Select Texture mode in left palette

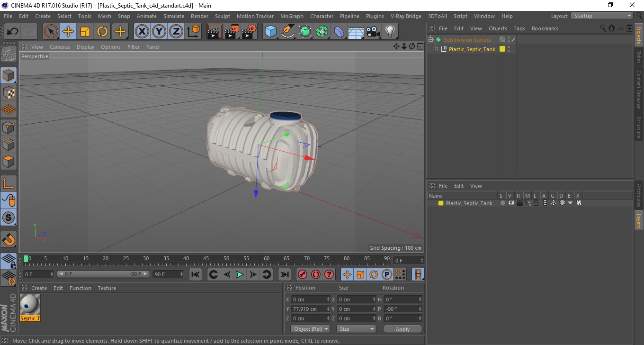pyautogui.click(x=9, y=93)
